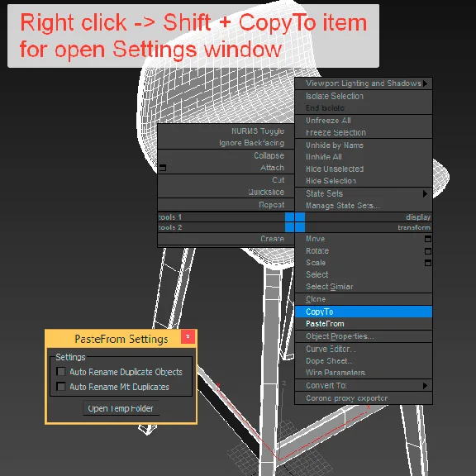Open the Scale transform settings box icon
This screenshot has width=476, height=476.
click(428, 263)
